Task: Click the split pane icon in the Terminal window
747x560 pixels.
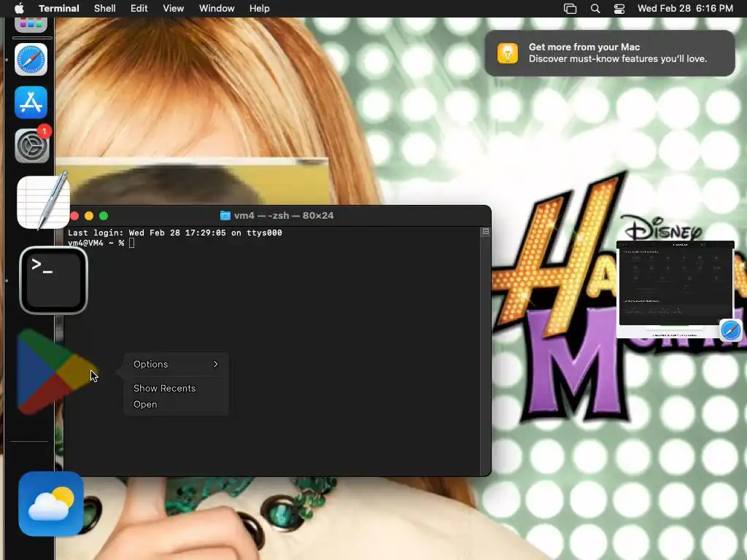Action: (x=485, y=231)
